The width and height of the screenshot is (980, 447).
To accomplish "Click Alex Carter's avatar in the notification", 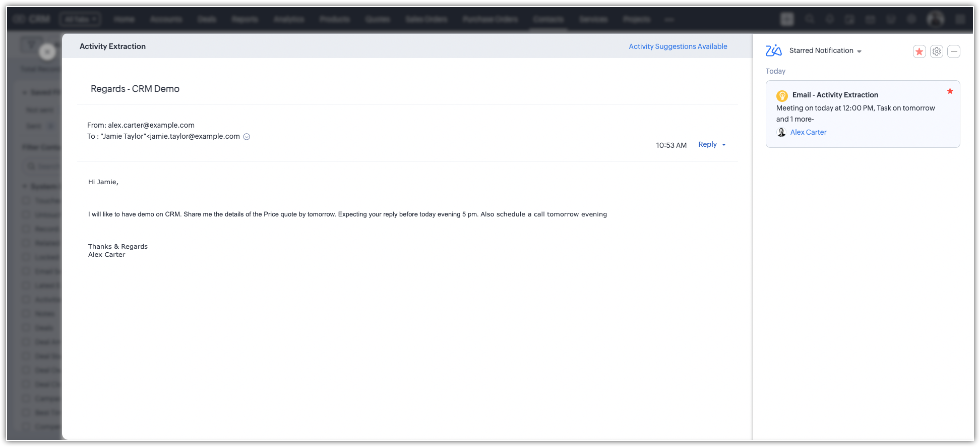I will pos(781,132).
